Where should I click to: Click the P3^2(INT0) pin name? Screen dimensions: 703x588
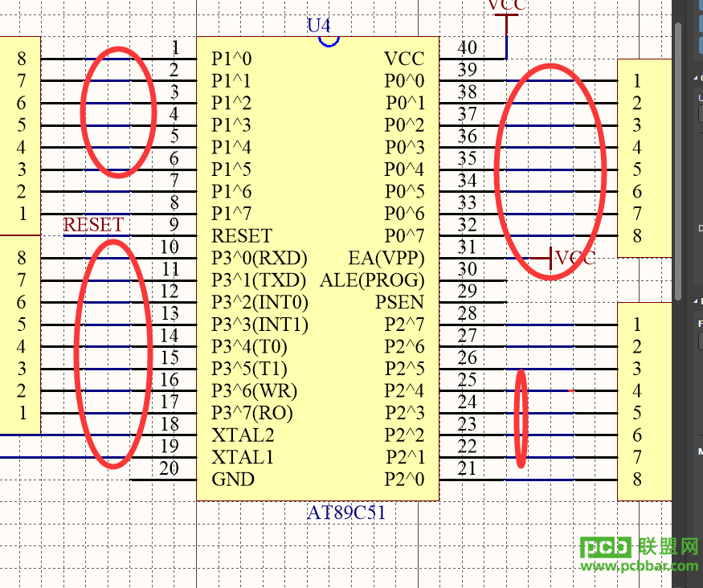[260, 303]
